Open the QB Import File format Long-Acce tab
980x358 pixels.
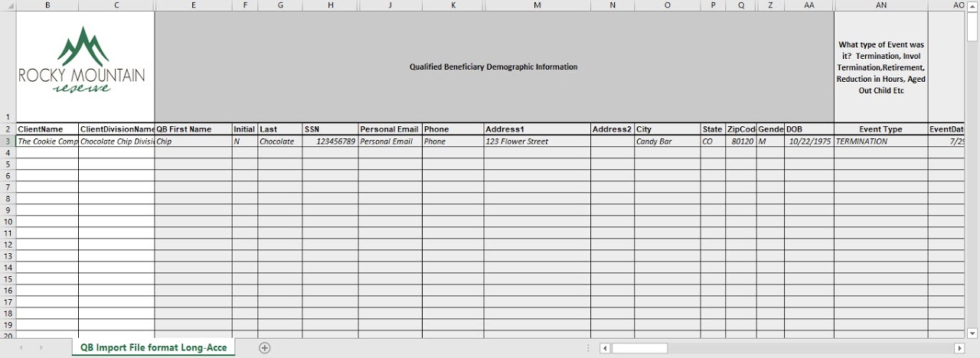[x=153, y=348]
